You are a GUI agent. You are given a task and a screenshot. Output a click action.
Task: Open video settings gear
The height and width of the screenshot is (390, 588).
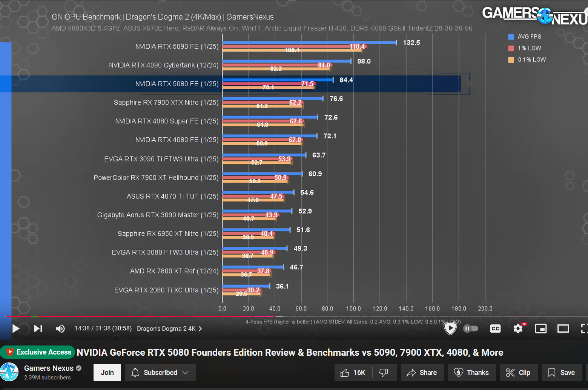point(518,329)
